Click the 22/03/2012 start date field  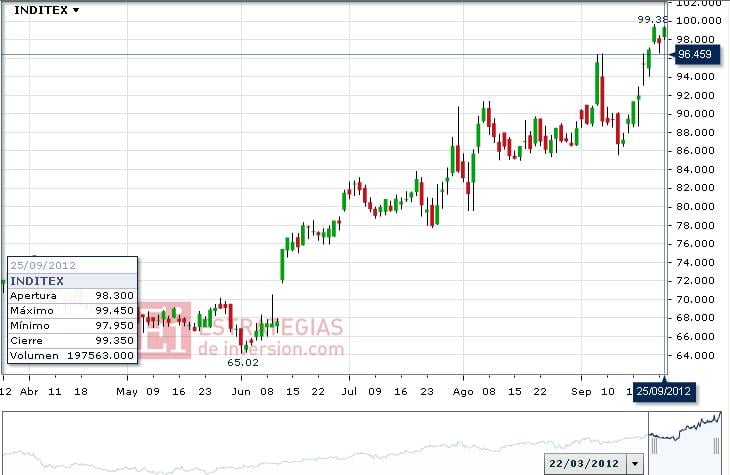(x=585, y=464)
